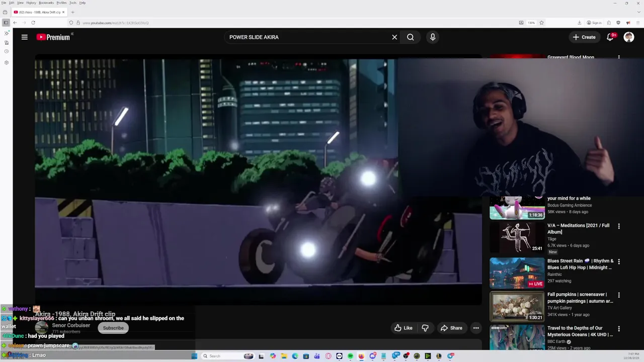Reset the 130% zoom level indicator
The height and width of the screenshot is (362, 644).
[x=531, y=23]
